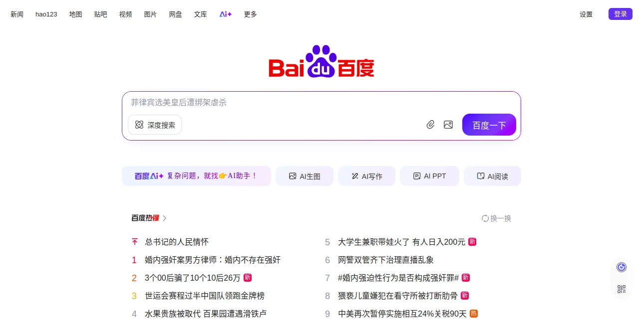Click the Baidu paw logo

coord(322,61)
